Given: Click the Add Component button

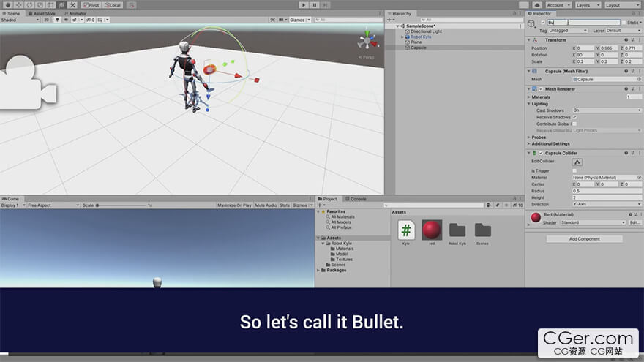Looking at the screenshot, I should point(584,239).
